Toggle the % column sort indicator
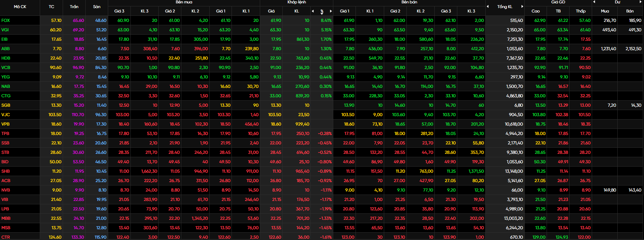Image resolution: width=644 pixels, height=240 pixels. point(322,11)
